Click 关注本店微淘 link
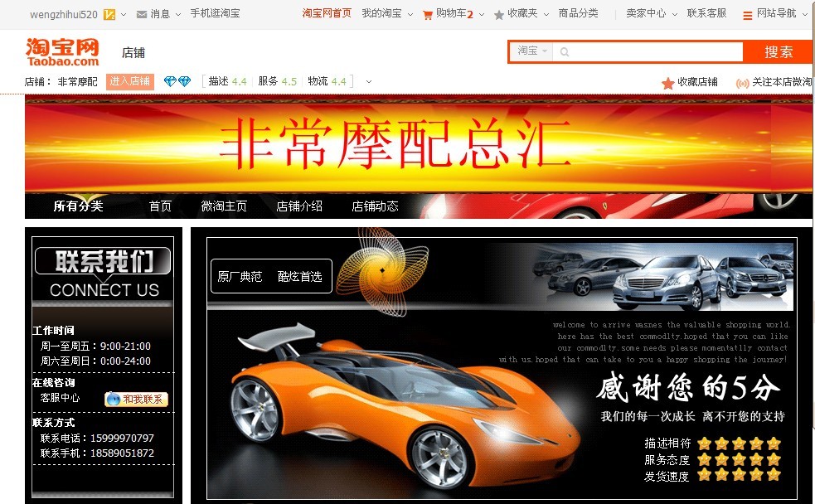This screenshot has height=504, width=815. tap(782, 82)
